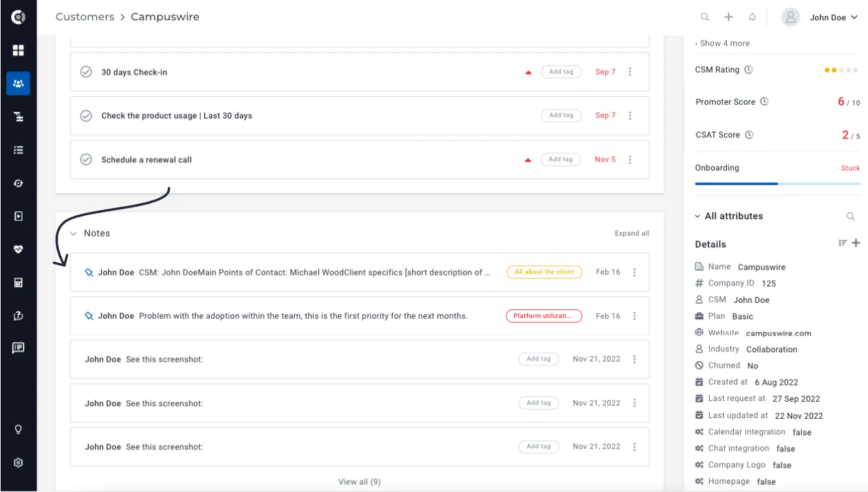The width and height of the screenshot is (868, 492).
Task: Open the calculator icon in sidebar
Action: (18, 283)
